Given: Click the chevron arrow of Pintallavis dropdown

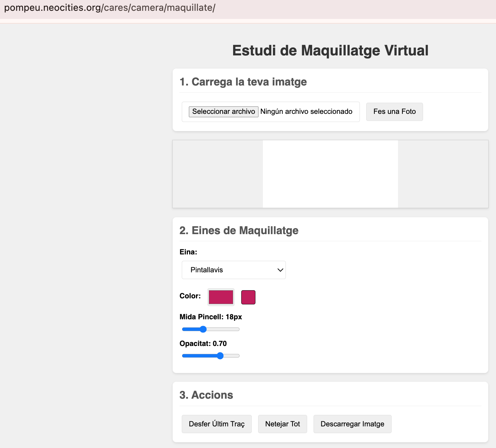Looking at the screenshot, I should [x=280, y=270].
